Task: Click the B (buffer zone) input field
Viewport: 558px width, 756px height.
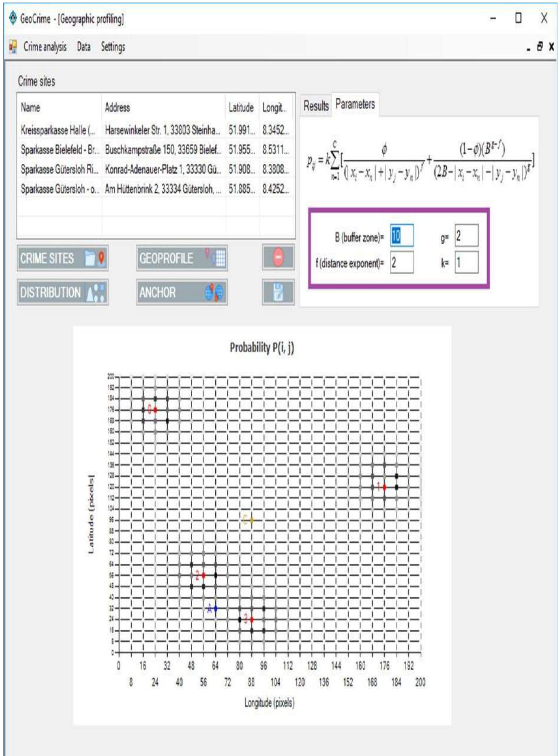Action: [x=402, y=235]
